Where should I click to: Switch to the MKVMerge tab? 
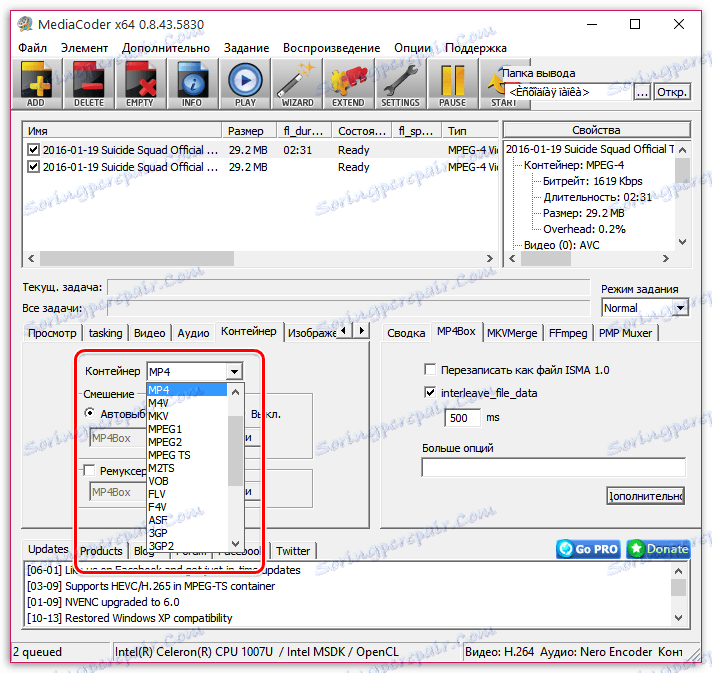click(512, 333)
